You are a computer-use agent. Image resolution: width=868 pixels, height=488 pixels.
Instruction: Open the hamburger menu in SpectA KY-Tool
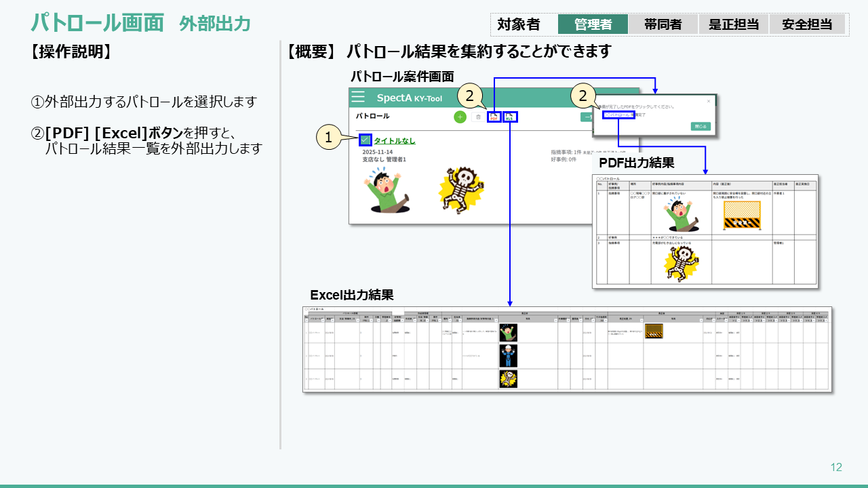coord(358,97)
